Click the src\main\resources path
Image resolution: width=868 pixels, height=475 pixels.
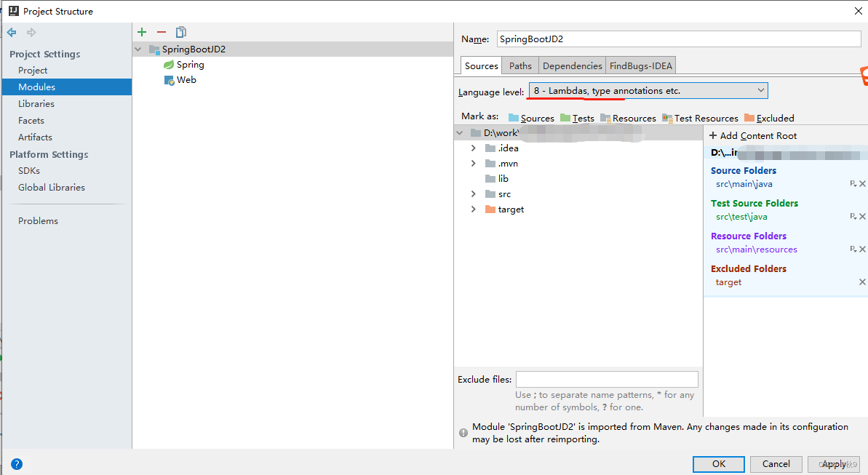pyautogui.click(x=756, y=249)
